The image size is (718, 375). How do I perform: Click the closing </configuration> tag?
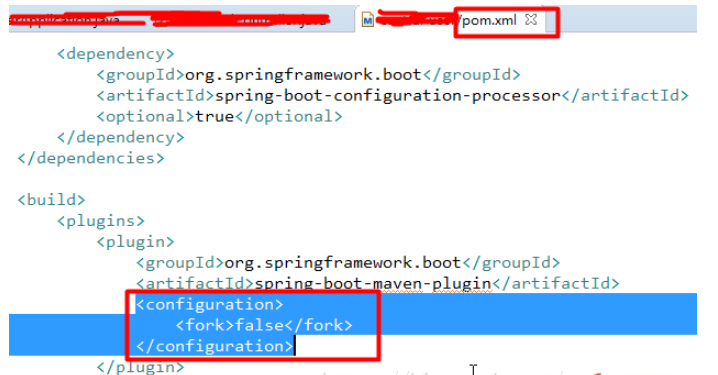214,346
